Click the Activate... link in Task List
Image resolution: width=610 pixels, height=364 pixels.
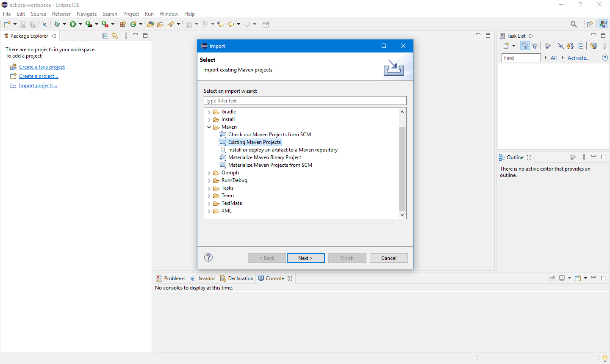pos(579,58)
